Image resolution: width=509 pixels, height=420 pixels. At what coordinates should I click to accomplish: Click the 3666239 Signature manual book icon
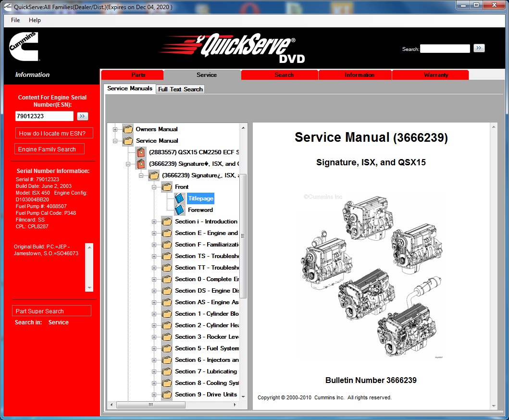pyautogui.click(x=140, y=164)
